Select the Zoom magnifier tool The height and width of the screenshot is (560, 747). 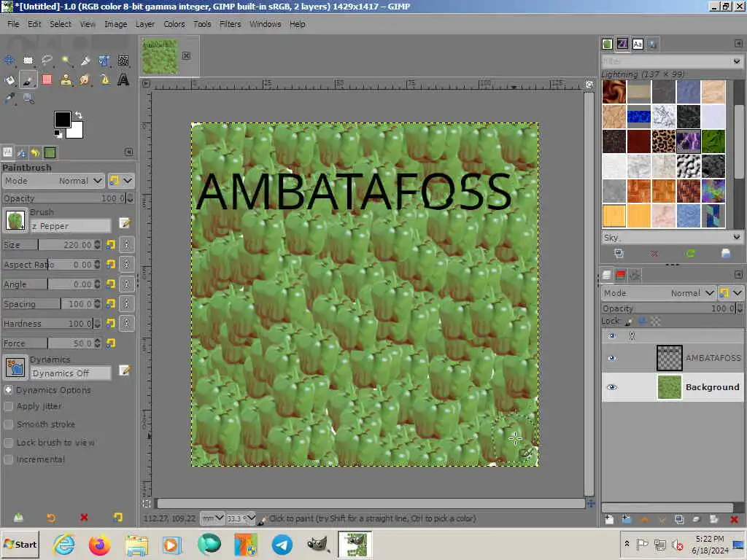28,98
